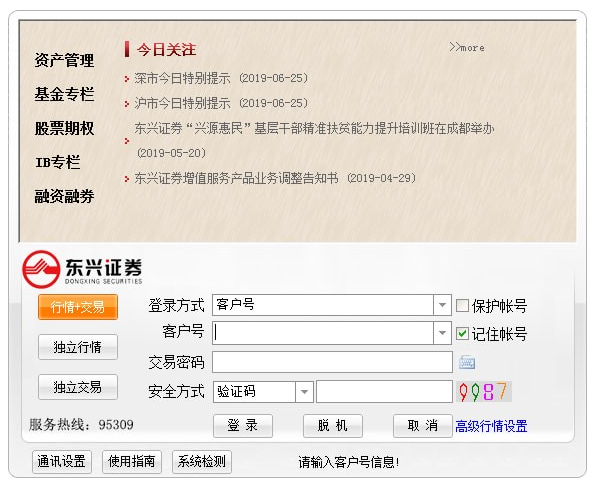
Task: Select the 行情+交易 mode tab
Action: tap(78, 307)
